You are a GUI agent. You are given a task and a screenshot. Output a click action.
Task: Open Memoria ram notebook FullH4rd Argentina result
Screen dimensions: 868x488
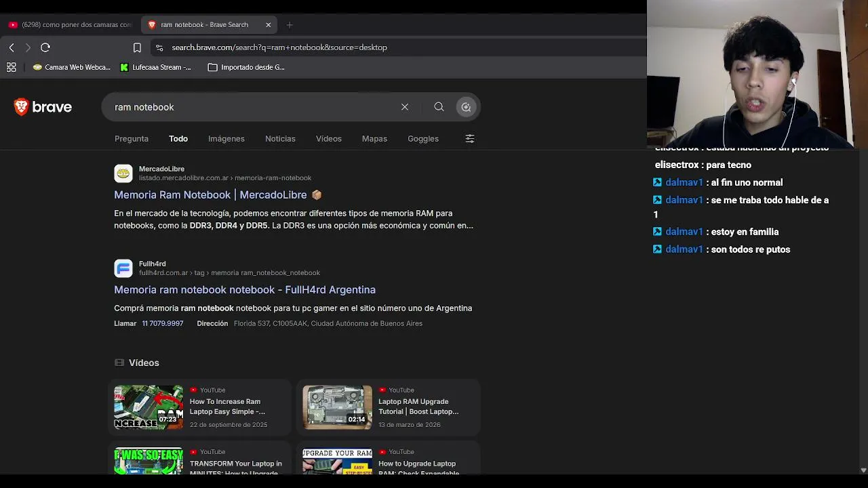click(x=245, y=290)
